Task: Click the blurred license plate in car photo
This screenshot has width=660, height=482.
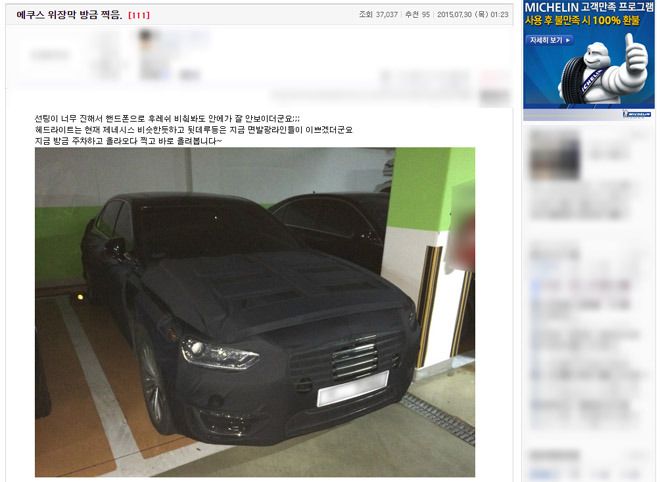Action: [x=353, y=389]
